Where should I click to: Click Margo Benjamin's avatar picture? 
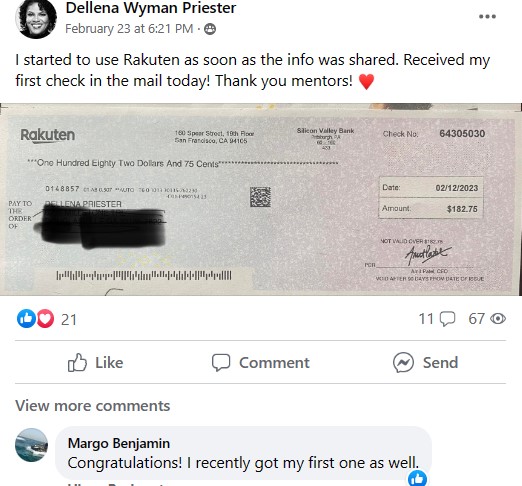click(x=32, y=445)
